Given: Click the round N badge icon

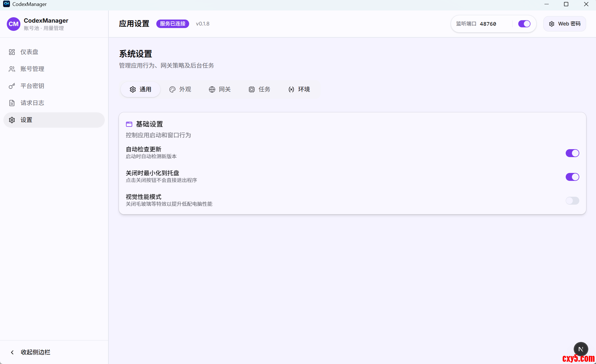Looking at the screenshot, I should [x=581, y=349].
